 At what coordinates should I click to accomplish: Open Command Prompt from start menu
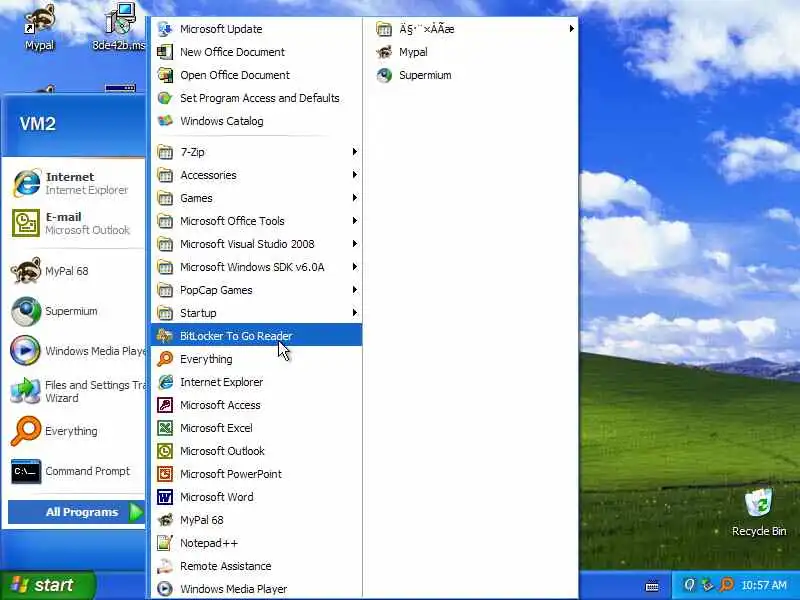(74, 471)
